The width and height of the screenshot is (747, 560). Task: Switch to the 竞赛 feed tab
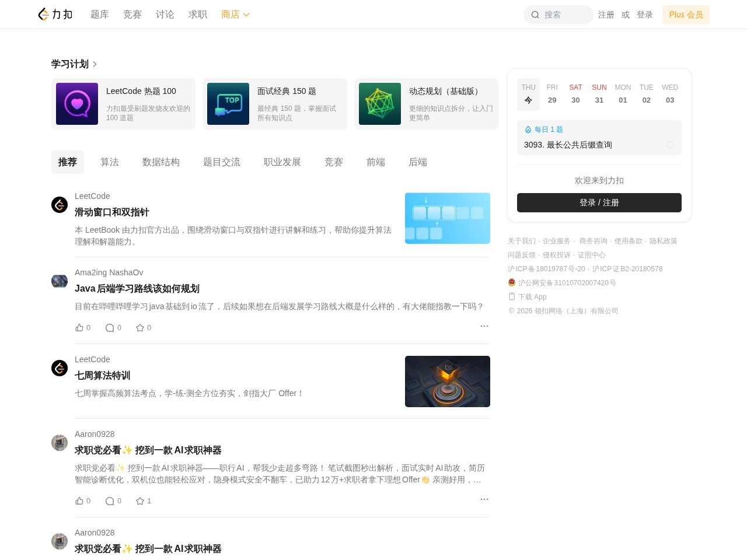pyautogui.click(x=334, y=162)
